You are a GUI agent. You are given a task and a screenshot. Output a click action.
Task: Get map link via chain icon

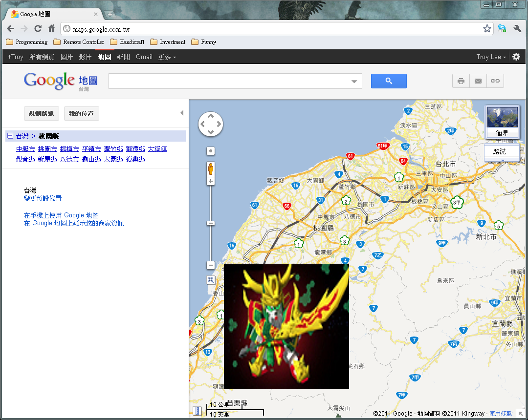pyautogui.click(x=495, y=81)
